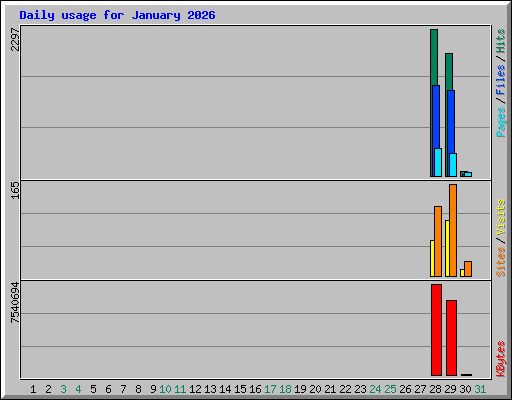The height and width of the screenshot is (400, 512).
Task: Select the green hits bar for day 28
Action: tap(434, 57)
